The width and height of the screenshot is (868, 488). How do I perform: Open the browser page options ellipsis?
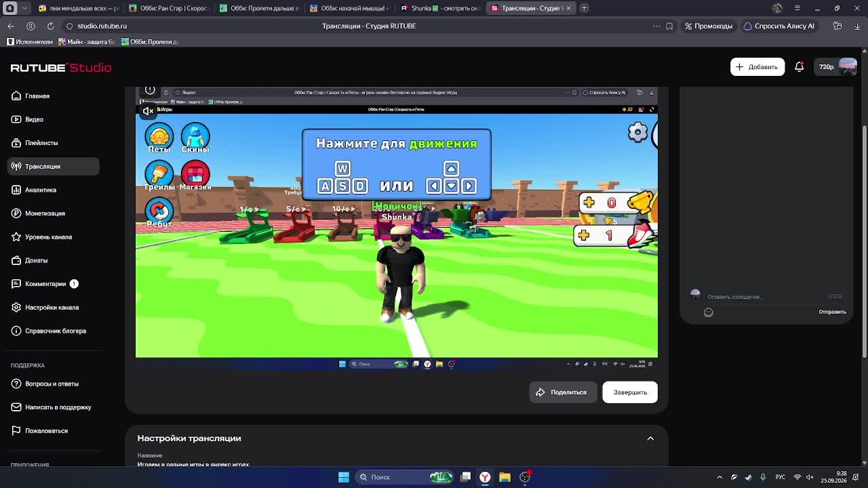tap(656, 26)
